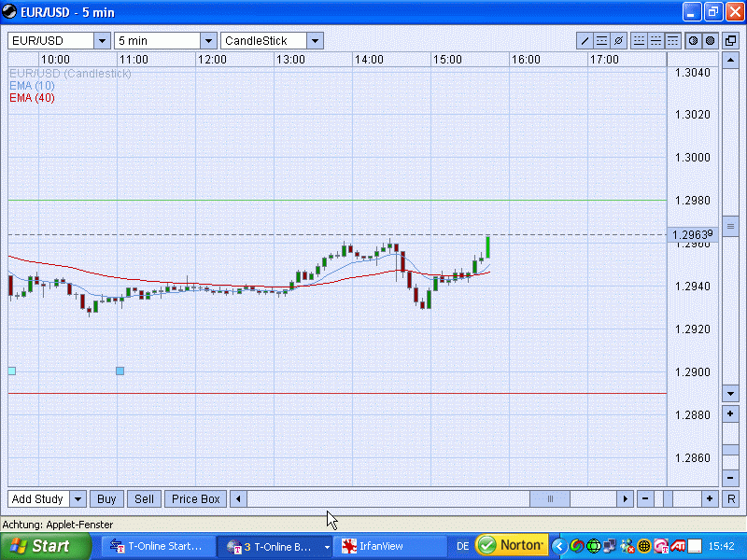Expand the CandleStick chart type dropdown
This screenshot has height=560, width=747.
pos(315,41)
